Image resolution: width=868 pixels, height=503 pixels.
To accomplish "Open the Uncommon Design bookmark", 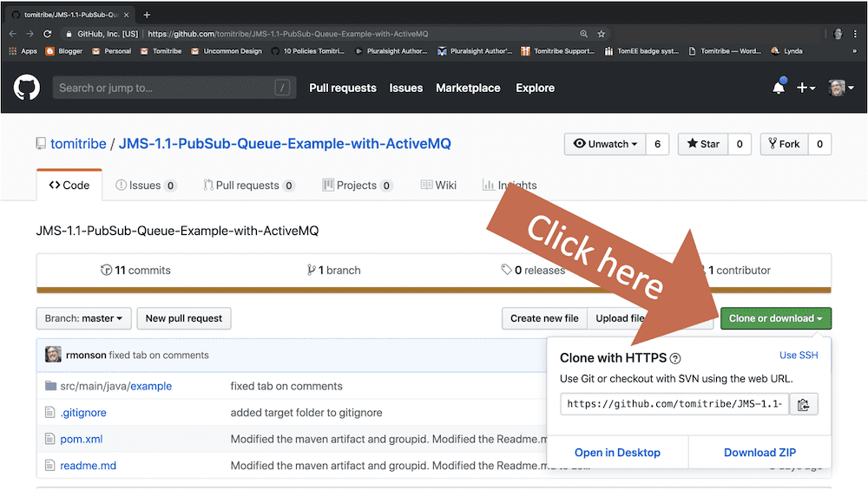I will 227,51.
